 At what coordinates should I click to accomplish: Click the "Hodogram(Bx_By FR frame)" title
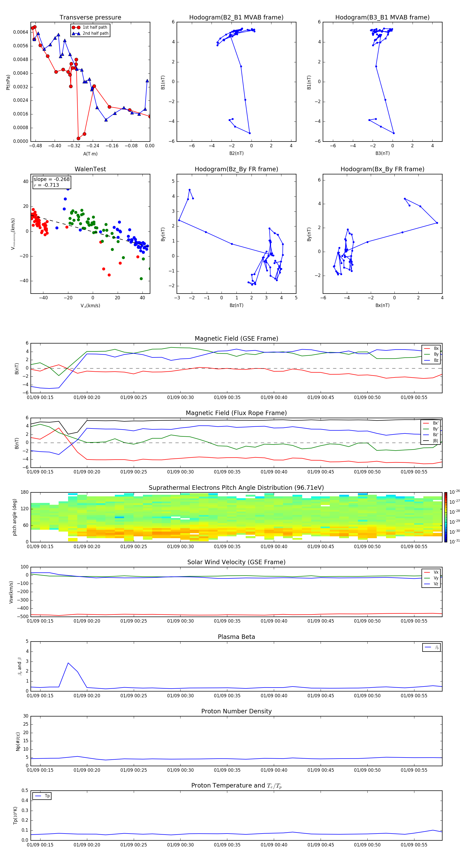pos(382,169)
